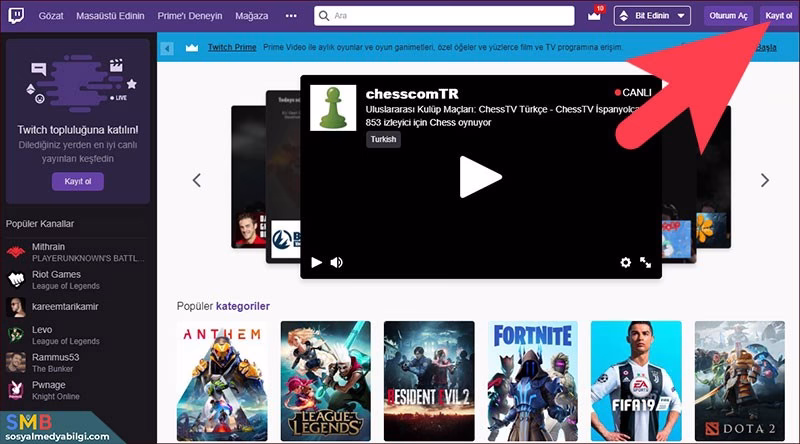Click the crown icon in Prime banner
The height and width of the screenshot is (444, 800).
192,48
